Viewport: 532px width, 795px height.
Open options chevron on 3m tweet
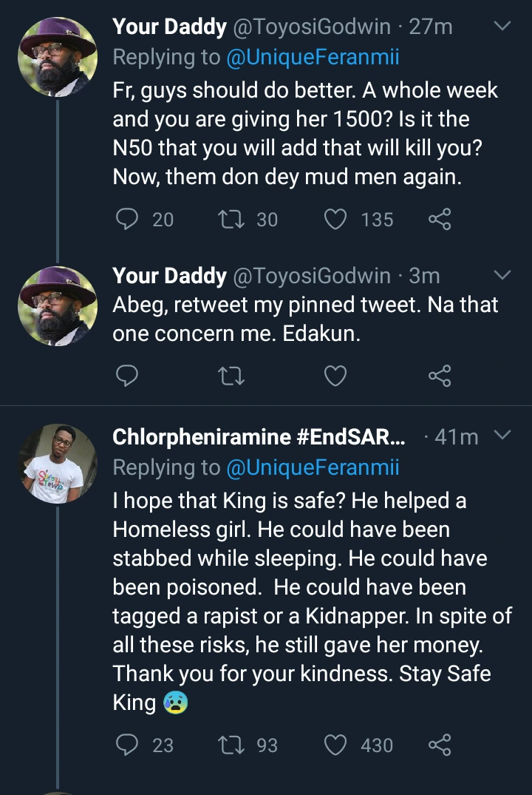click(x=502, y=276)
